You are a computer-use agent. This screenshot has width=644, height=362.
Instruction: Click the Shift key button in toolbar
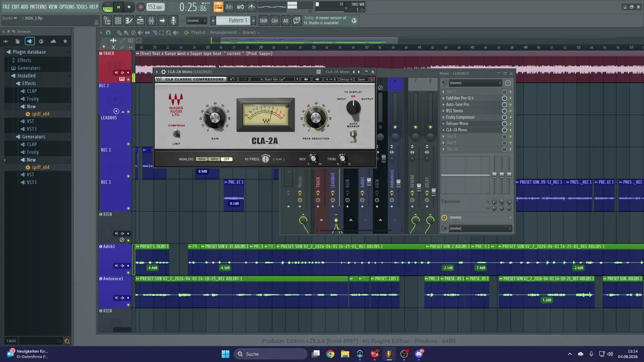tap(264, 21)
